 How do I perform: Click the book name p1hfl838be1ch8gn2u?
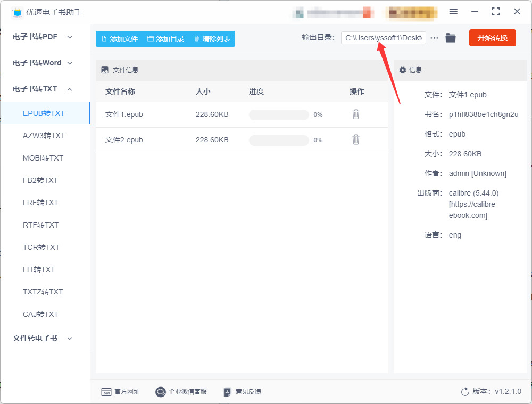tap(484, 115)
